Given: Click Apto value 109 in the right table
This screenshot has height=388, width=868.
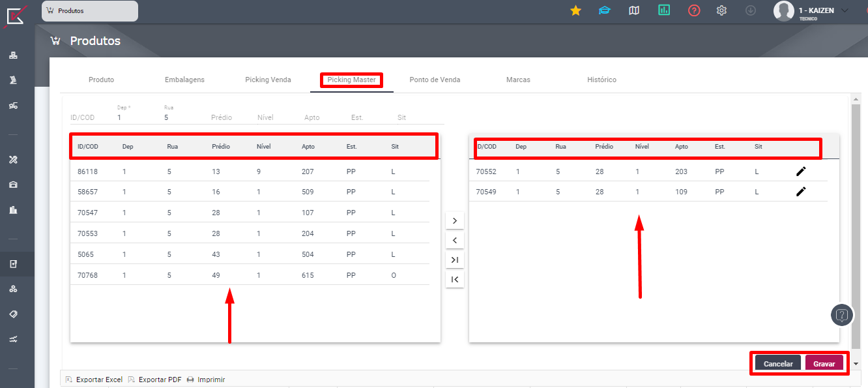Looking at the screenshot, I should pyautogui.click(x=682, y=192).
